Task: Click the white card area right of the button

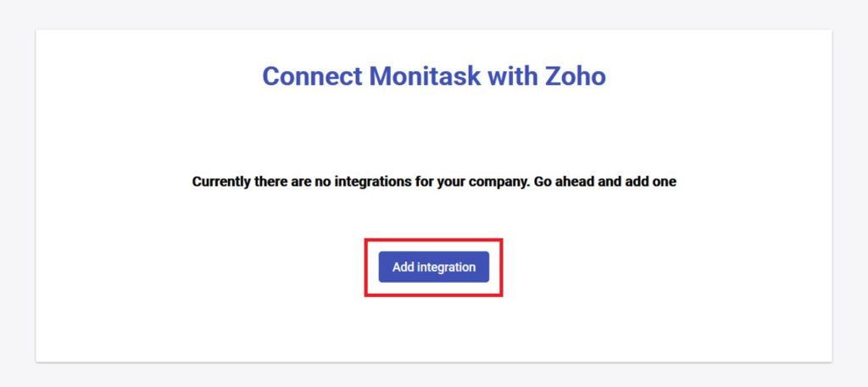Action: tap(661, 266)
